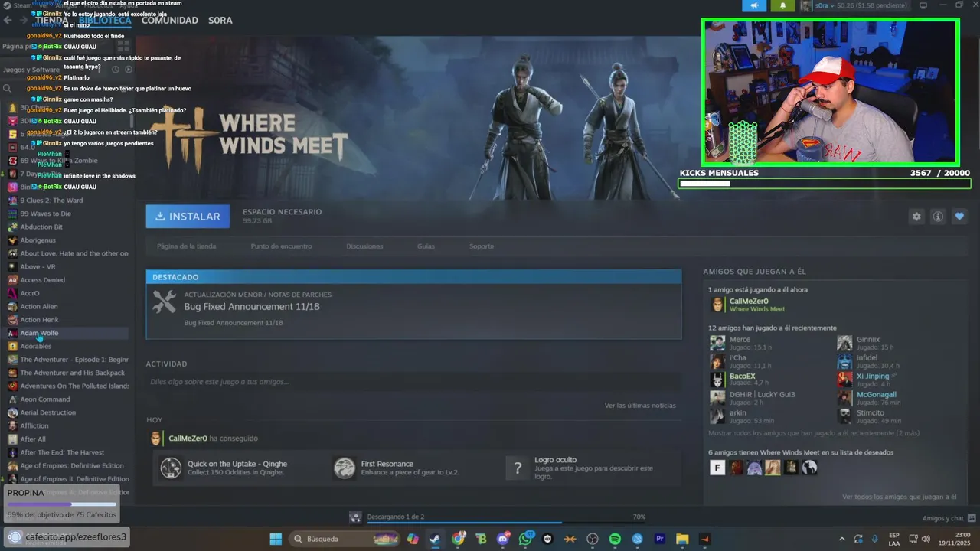Open friend Merce's avatar
The width and height of the screenshot is (980, 551).
717,343
